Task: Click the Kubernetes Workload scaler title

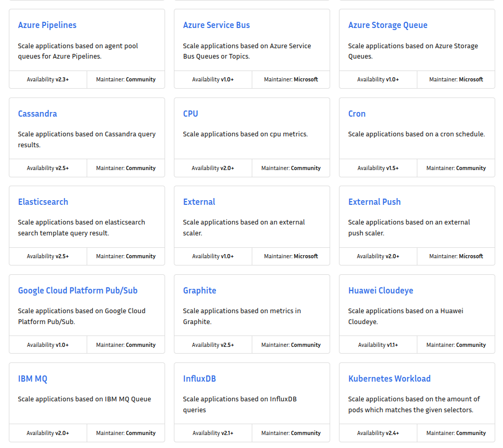Action: click(389, 379)
